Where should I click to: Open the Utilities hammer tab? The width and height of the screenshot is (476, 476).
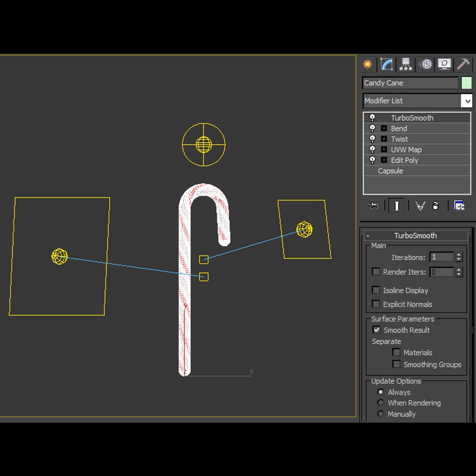tap(463, 64)
